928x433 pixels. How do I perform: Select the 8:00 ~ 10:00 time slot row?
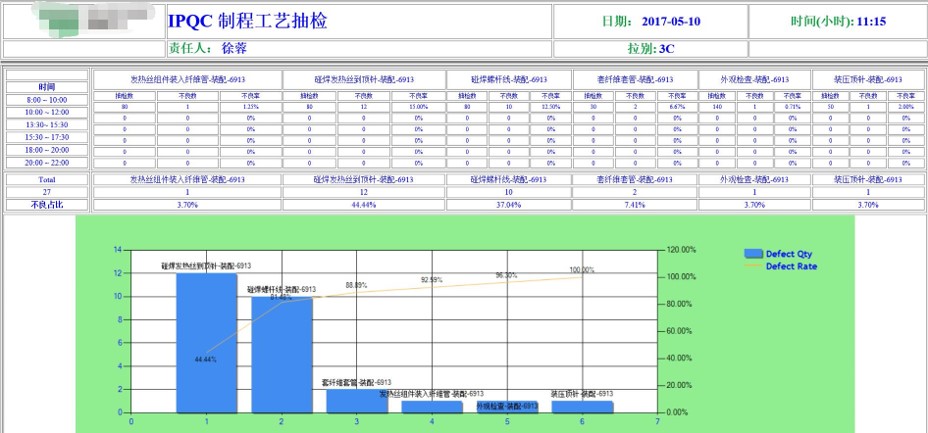pyautogui.click(x=47, y=100)
